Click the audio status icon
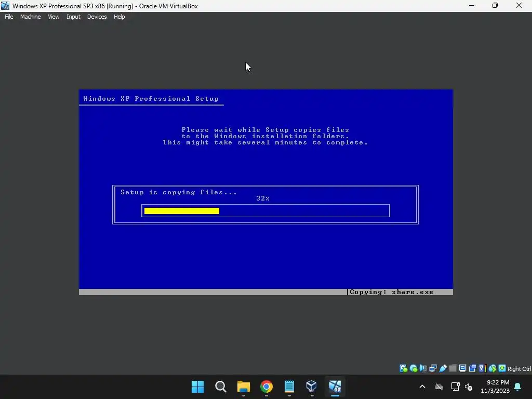 click(x=423, y=368)
